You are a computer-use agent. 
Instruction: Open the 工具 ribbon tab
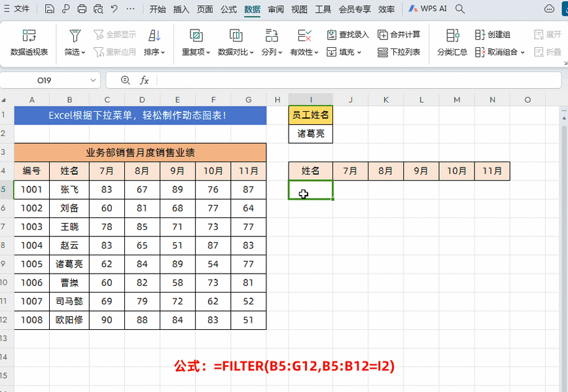coord(323,9)
